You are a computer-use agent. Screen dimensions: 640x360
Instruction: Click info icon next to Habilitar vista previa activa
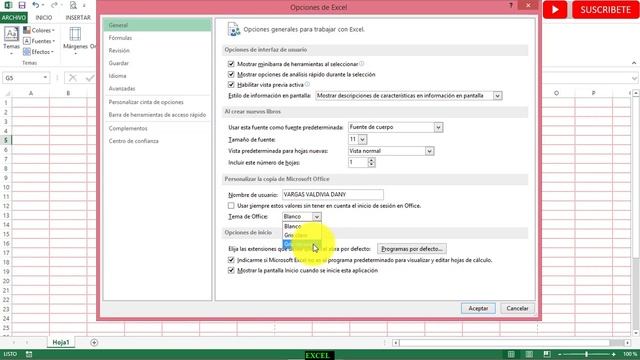coord(307,84)
